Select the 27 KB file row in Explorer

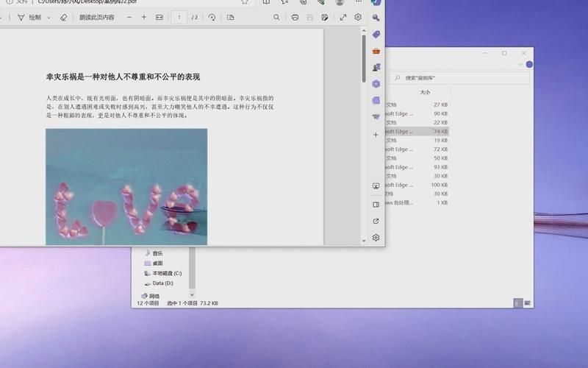(417, 105)
